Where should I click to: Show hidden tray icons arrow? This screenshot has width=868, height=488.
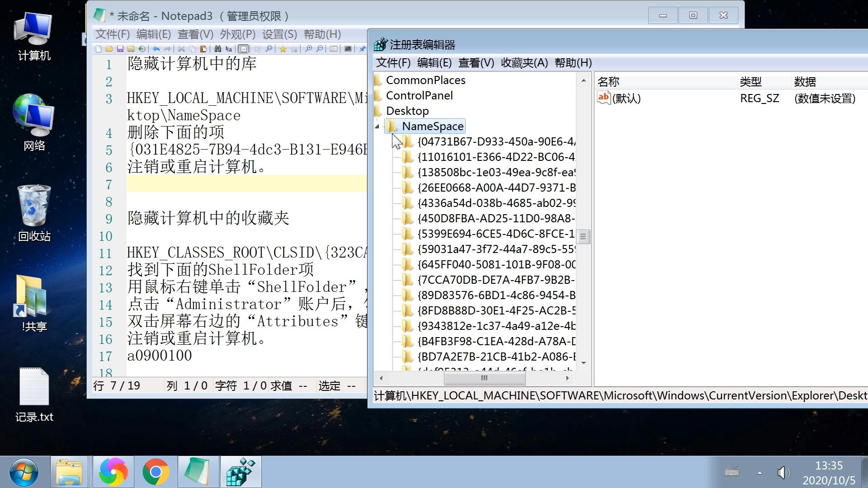(x=759, y=473)
